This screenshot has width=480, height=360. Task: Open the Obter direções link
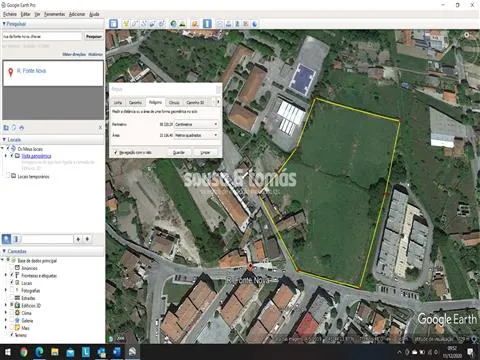point(74,54)
